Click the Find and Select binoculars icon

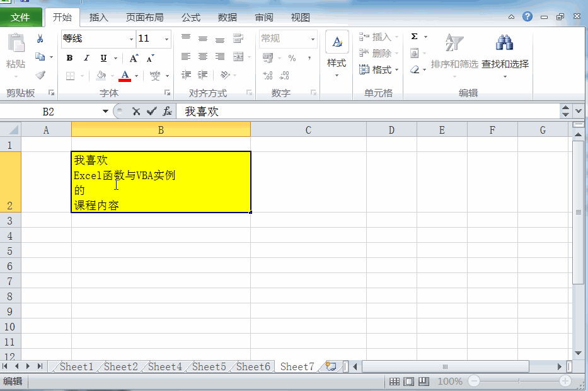504,43
